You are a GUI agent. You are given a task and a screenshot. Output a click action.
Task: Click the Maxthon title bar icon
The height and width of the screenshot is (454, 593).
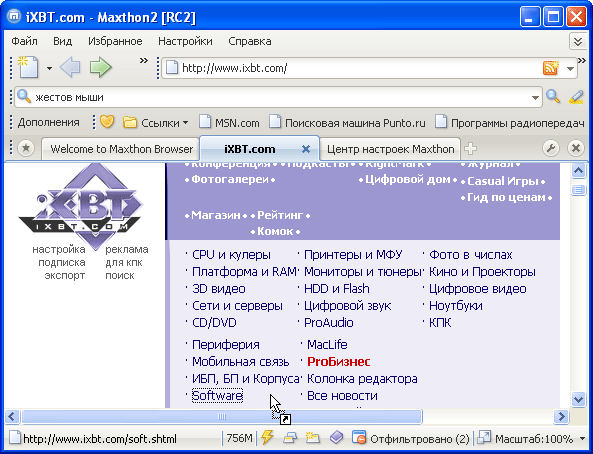(14, 17)
